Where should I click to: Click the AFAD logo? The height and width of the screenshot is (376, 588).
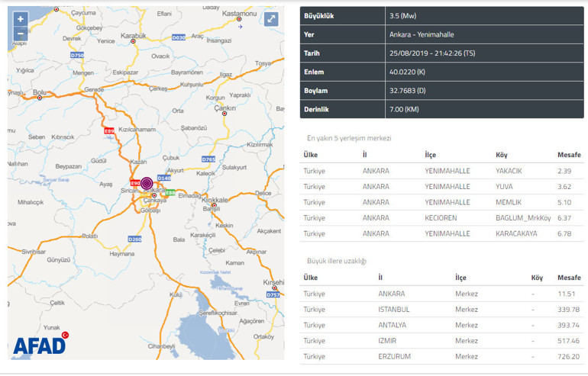click(x=39, y=345)
